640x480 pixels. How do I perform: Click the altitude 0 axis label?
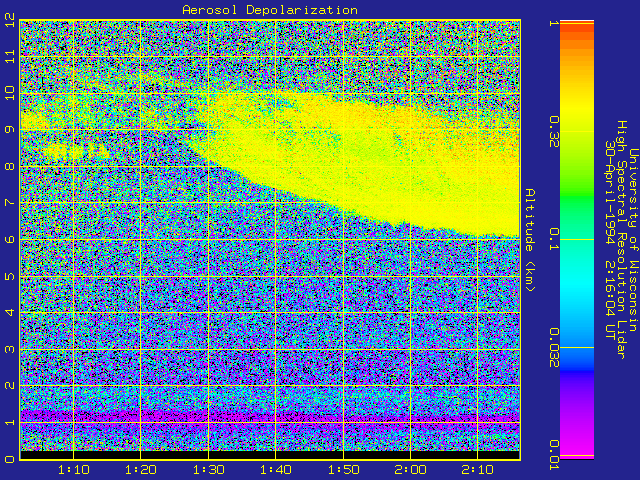[x=10, y=459]
